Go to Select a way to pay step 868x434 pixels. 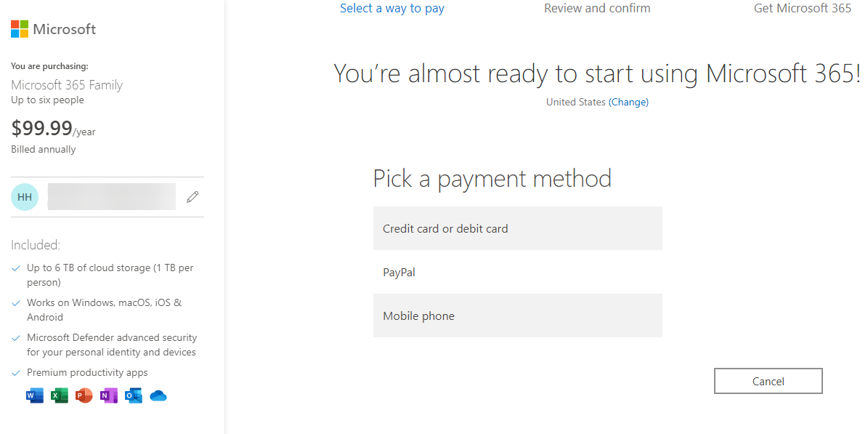392,9
